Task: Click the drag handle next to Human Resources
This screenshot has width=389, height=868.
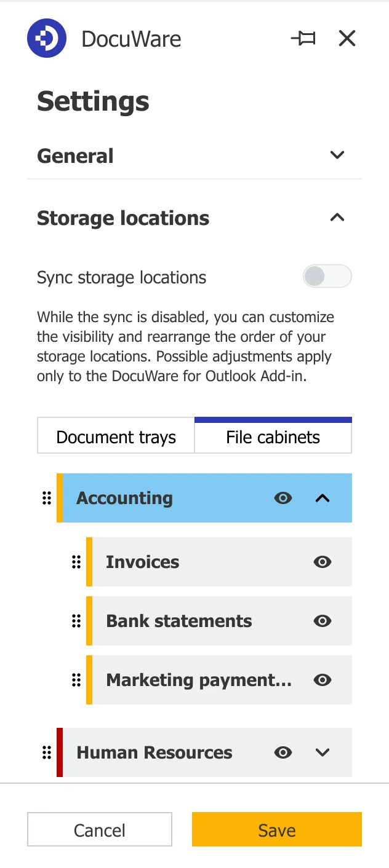Action: pyautogui.click(x=46, y=752)
